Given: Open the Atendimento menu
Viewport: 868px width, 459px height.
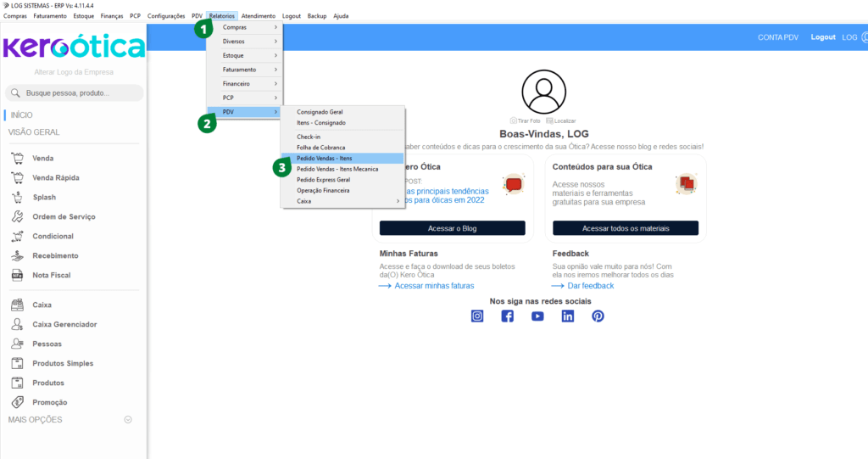Looking at the screenshot, I should [258, 16].
